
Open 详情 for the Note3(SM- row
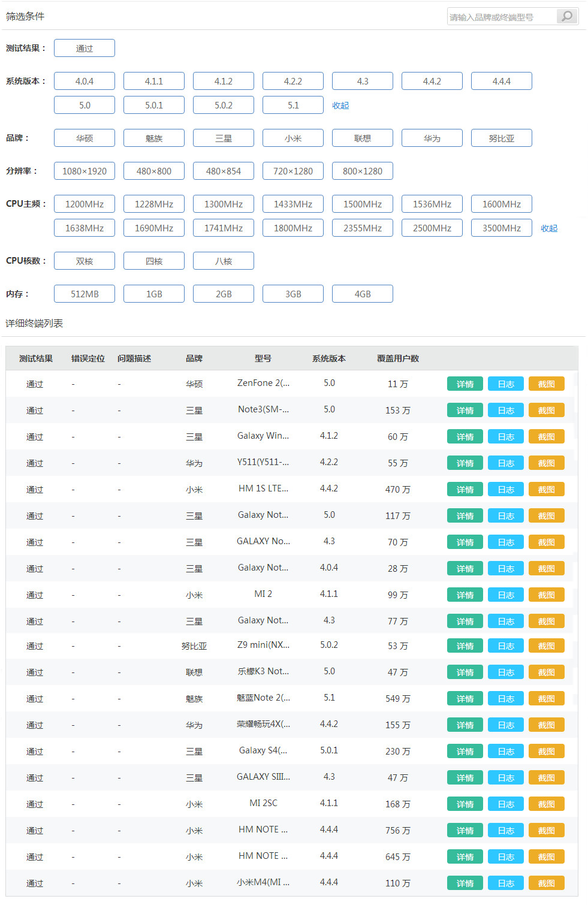point(465,410)
